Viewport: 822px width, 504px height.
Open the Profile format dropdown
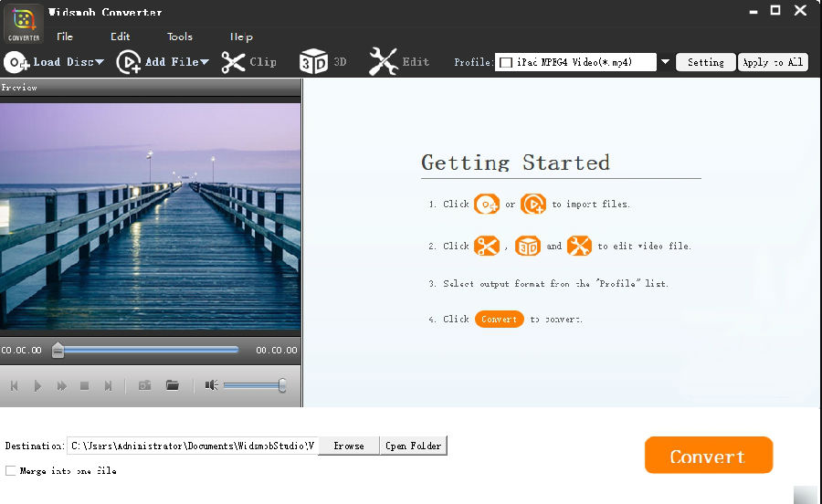pyautogui.click(x=665, y=62)
